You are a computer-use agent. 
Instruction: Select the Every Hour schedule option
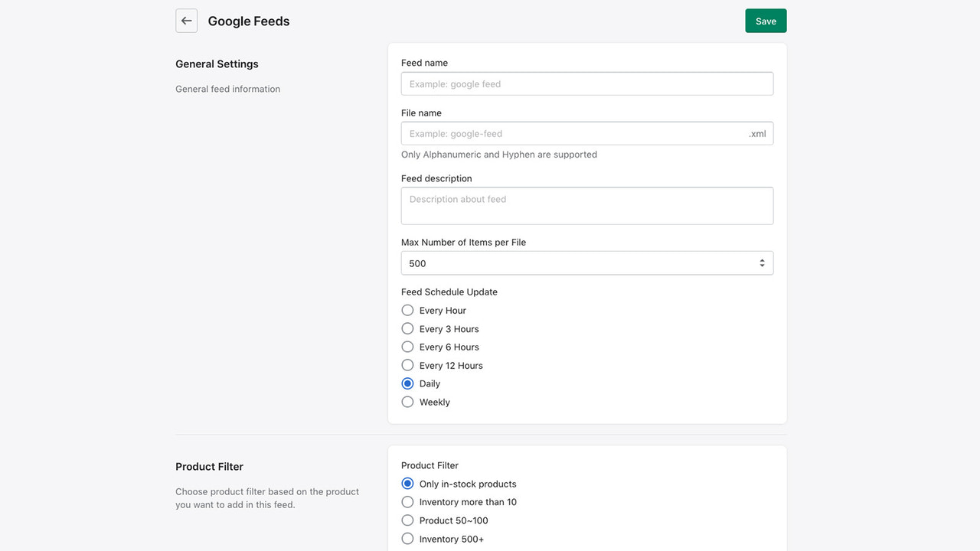click(x=407, y=310)
